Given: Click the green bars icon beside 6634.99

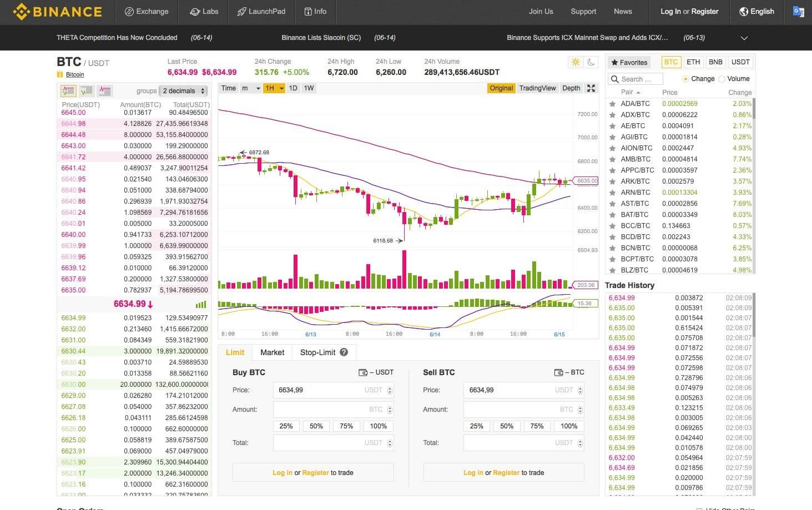Looking at the screenshot, I should (201, 304).
